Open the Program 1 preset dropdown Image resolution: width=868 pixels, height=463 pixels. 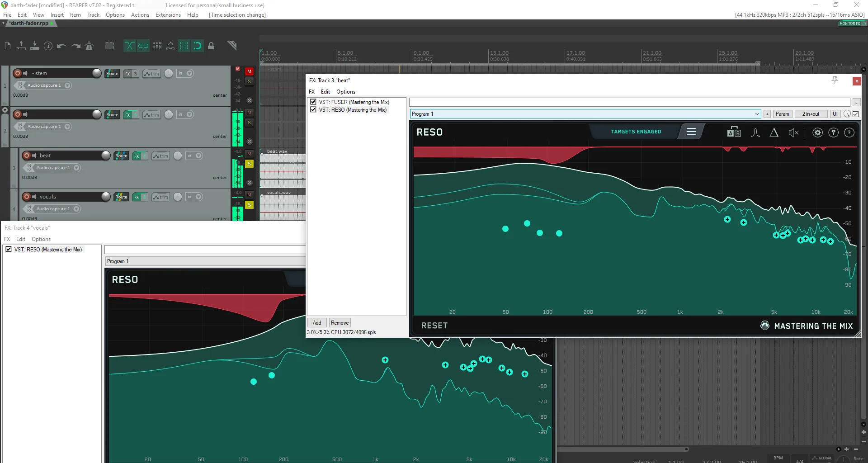point(585,114)
